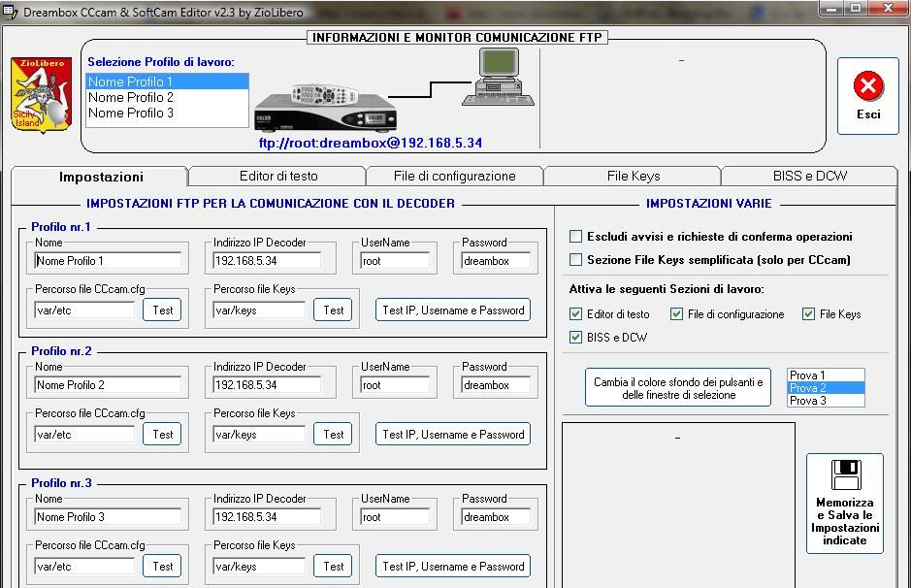911x588 pixels.
Task: Test CCcam.cfg path for Profilo nr.1
Action: click(x=163, y=310)
